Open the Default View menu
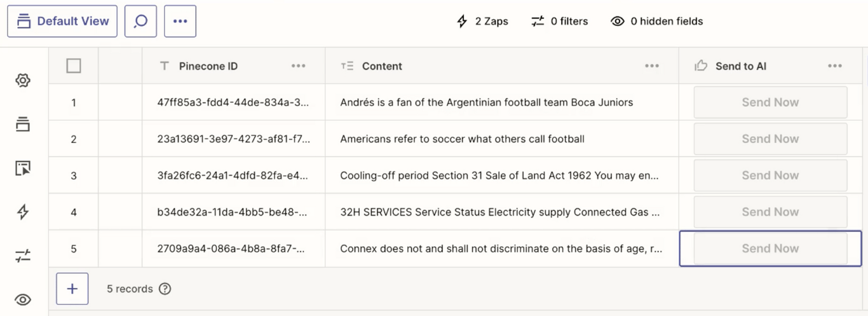The width and height of the screenshot is (868, 316). [x=62, y=21]
